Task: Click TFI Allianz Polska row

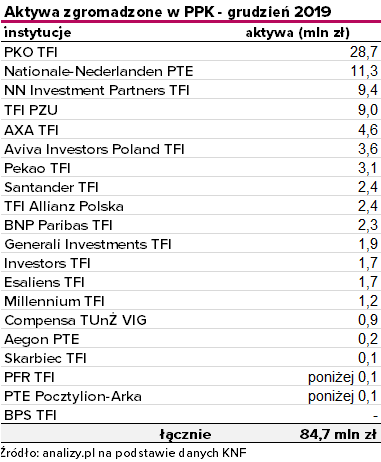Action: (191, 206)
